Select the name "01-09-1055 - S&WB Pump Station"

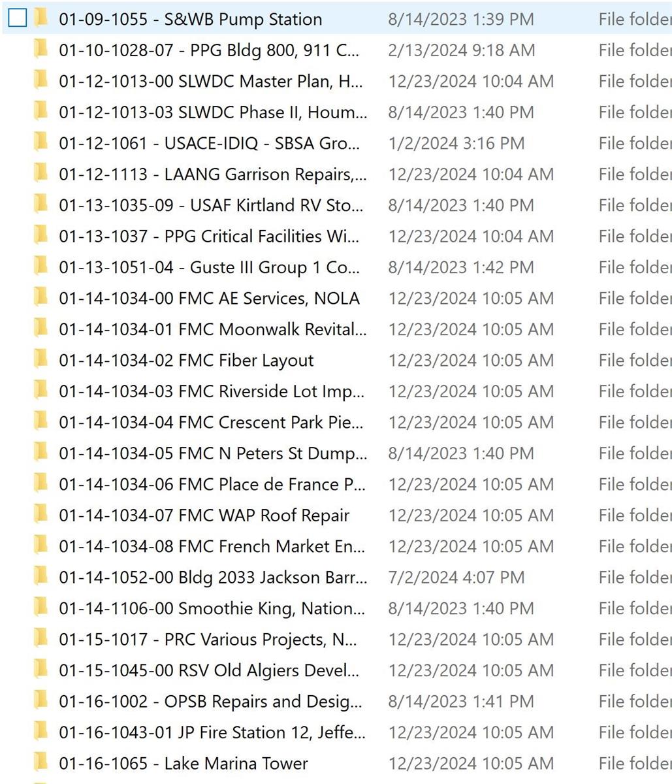point(191,20)
